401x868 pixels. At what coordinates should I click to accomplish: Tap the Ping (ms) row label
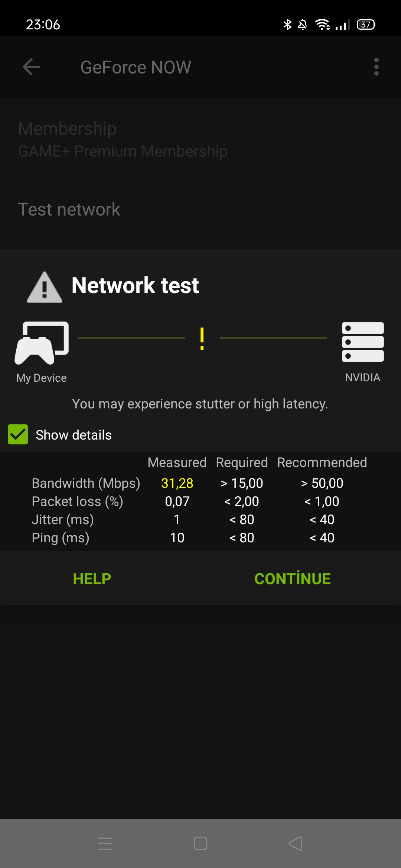pyautogui.click(x=61, y=538)
